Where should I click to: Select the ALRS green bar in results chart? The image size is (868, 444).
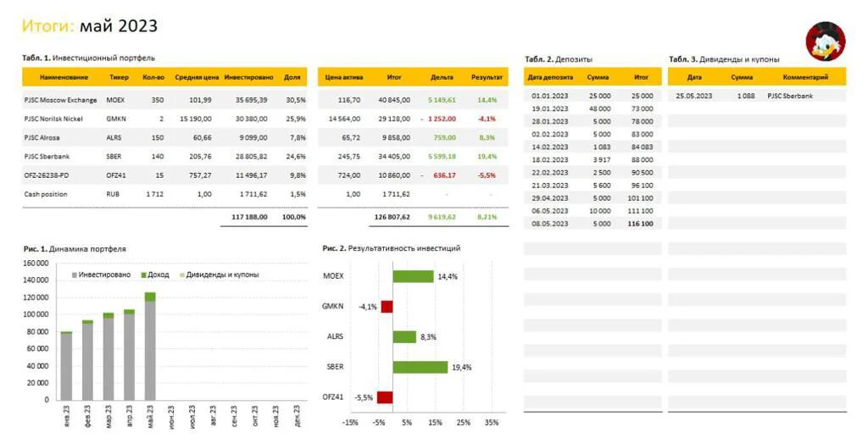point(404,336)
